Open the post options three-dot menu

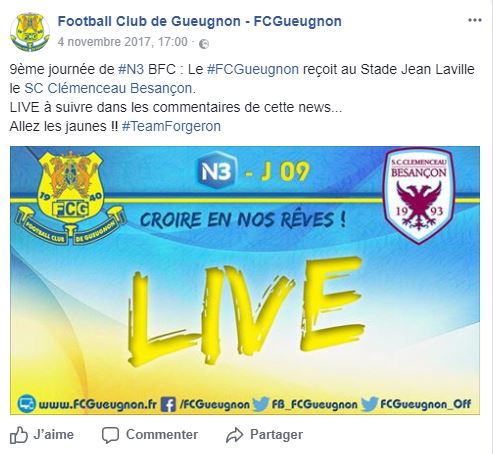tap(475, 20)
